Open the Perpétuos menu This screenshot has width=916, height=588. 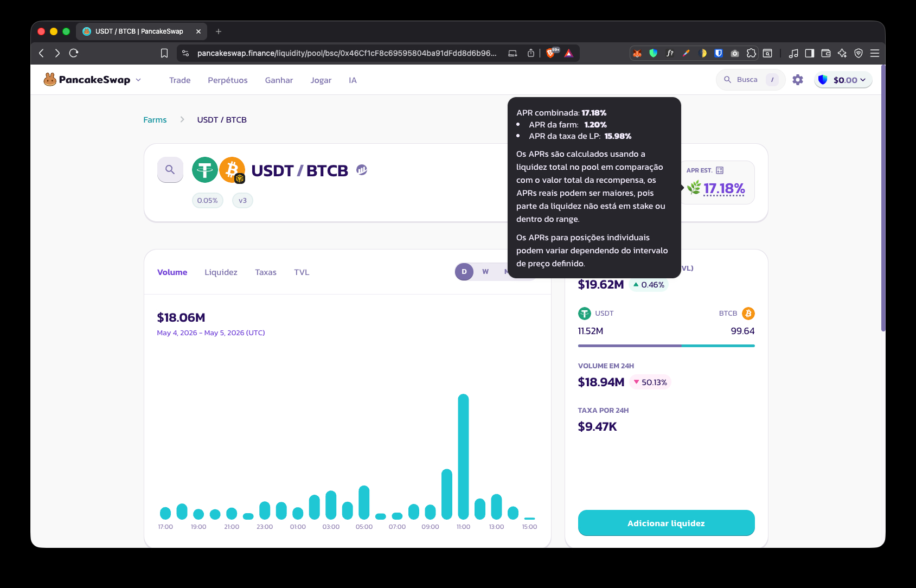[x=228, y=80]
